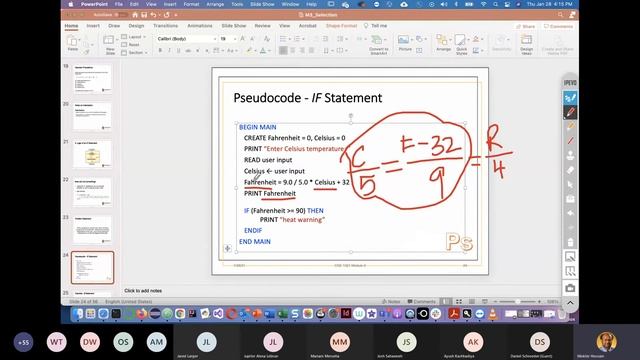Viewport: 640px width, 360px height.
Task: Click the Home icon in title bar
Action: click(x=135, y=15)
